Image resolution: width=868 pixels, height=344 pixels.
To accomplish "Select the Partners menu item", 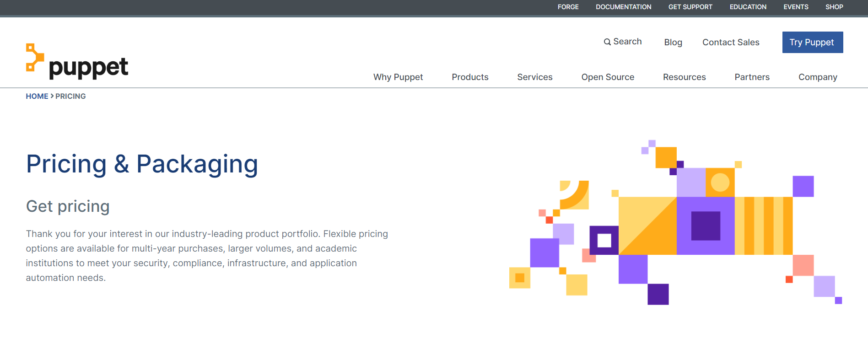I will click(752, 77).
